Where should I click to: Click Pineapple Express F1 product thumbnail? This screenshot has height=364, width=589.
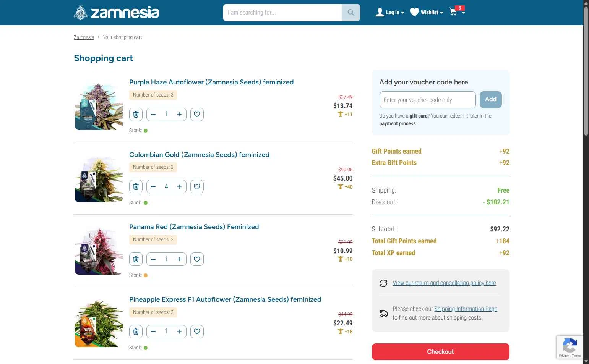99,323
